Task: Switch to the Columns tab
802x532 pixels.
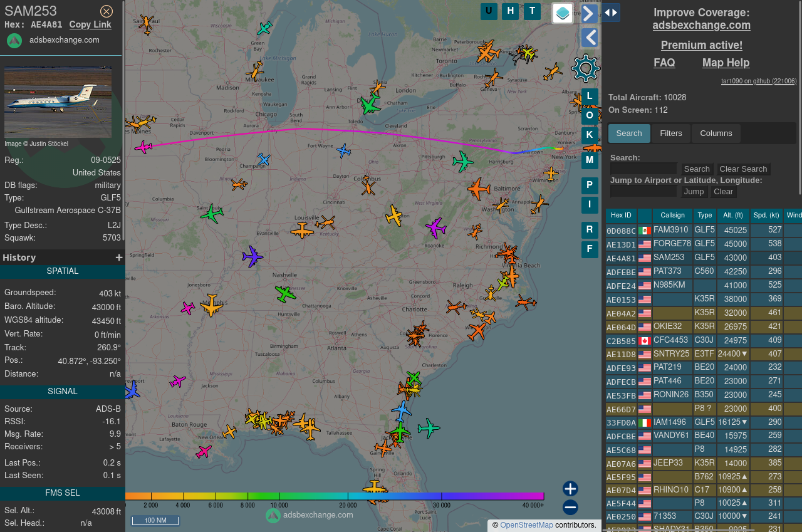Action: pos(716,133)
